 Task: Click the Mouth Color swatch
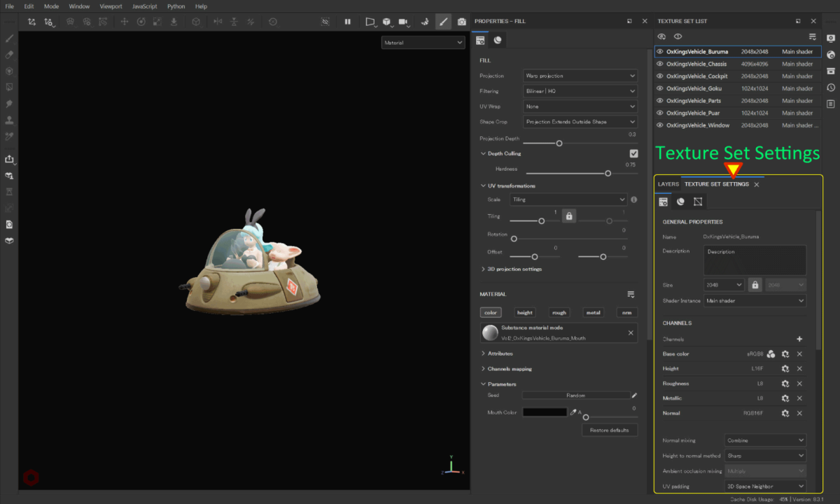pos(545,412)
